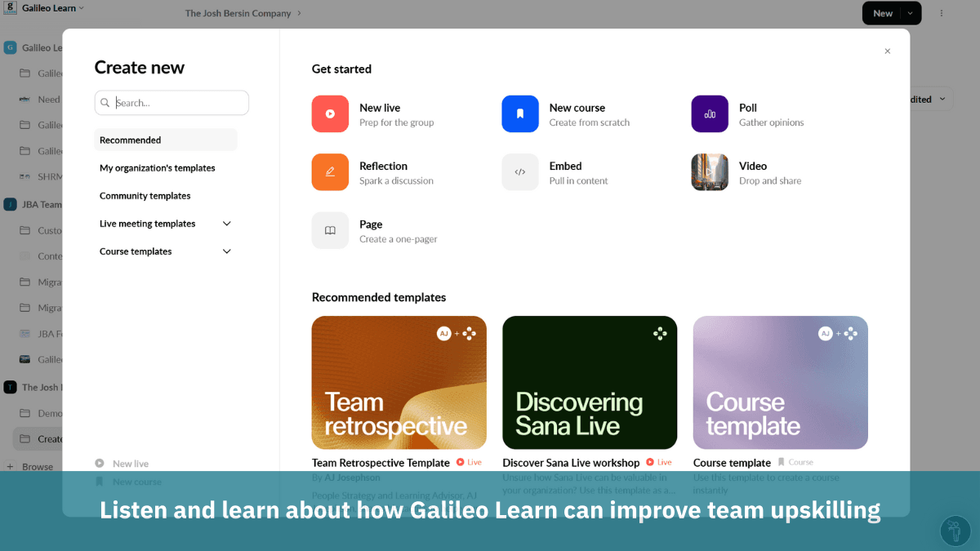Open the three-dot more options menu
This screenshot has width=980, height=551.
click(x=942, y=13)
